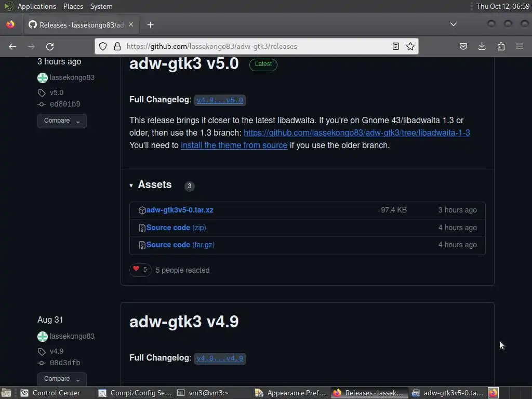The width and height of the screenshot is (532, 399).
Task: Open adw-gtk3 v5.0 release title
Action: point(184,64)
